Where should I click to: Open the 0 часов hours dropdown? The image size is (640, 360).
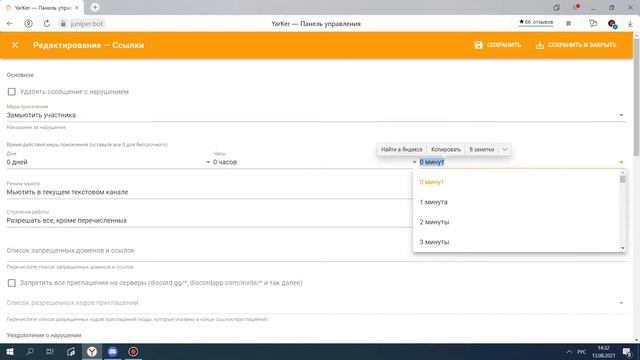[x=314, y=162]
